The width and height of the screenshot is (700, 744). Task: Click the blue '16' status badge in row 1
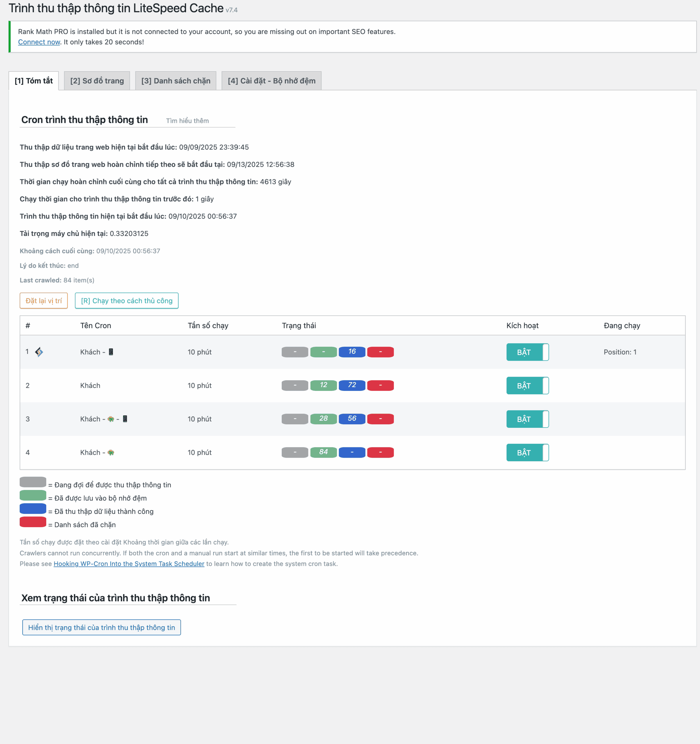click(x=352, y=352)
